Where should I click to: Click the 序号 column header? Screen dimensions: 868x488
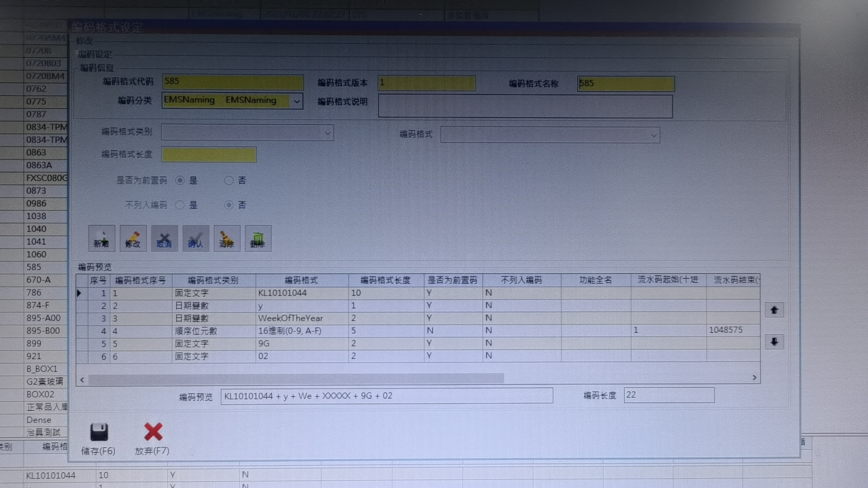coord(98,280)
